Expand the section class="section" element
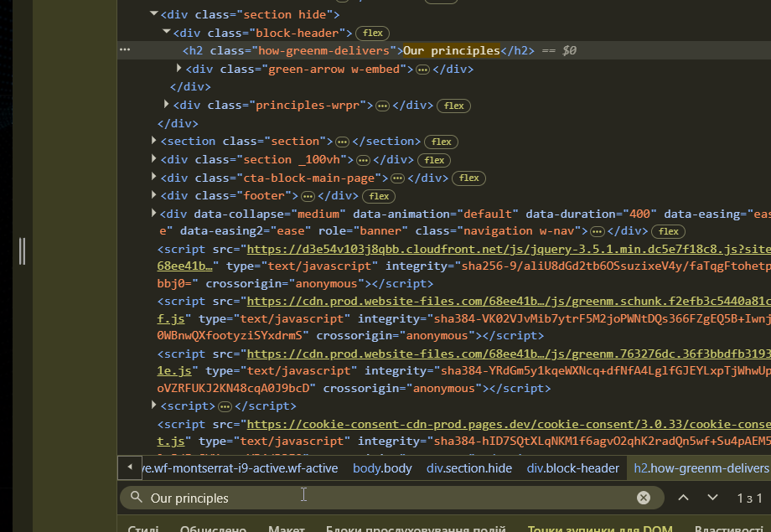 (154, 141)
